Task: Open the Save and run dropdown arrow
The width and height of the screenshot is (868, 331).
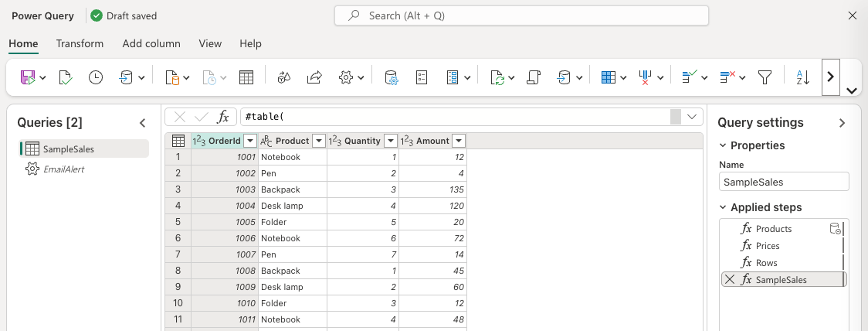Action: (43, 78)
